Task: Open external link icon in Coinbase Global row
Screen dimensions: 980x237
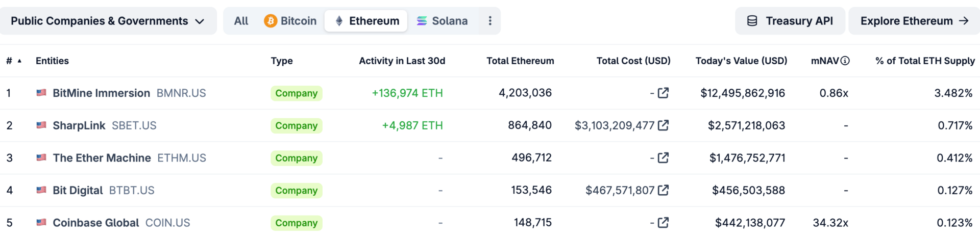Action: point(663,223)
